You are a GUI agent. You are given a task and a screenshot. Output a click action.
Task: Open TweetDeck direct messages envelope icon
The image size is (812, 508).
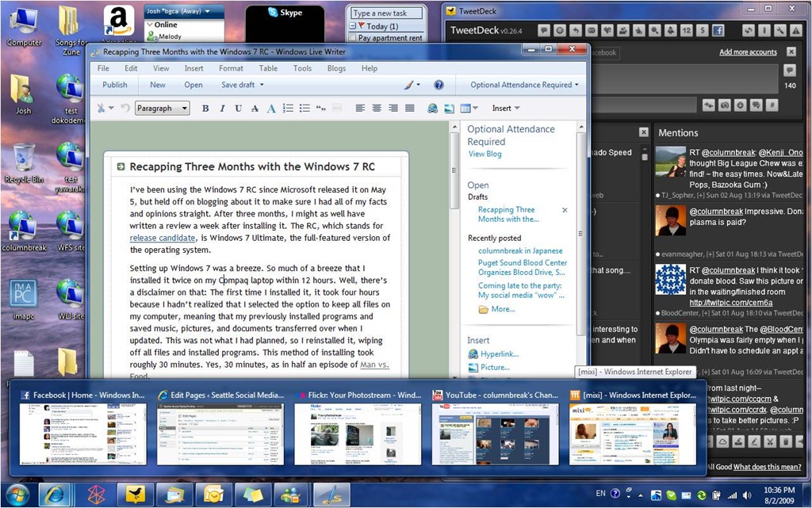pyautogui.click(x=592, y=31)
